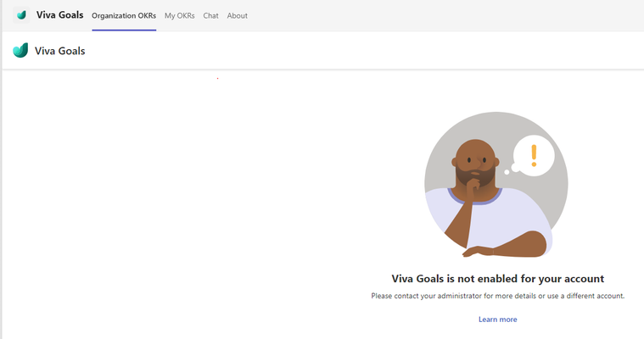Click the Viva Goals app icon in top bar
The height and width of the screenshot is (339, 644).
21,15
